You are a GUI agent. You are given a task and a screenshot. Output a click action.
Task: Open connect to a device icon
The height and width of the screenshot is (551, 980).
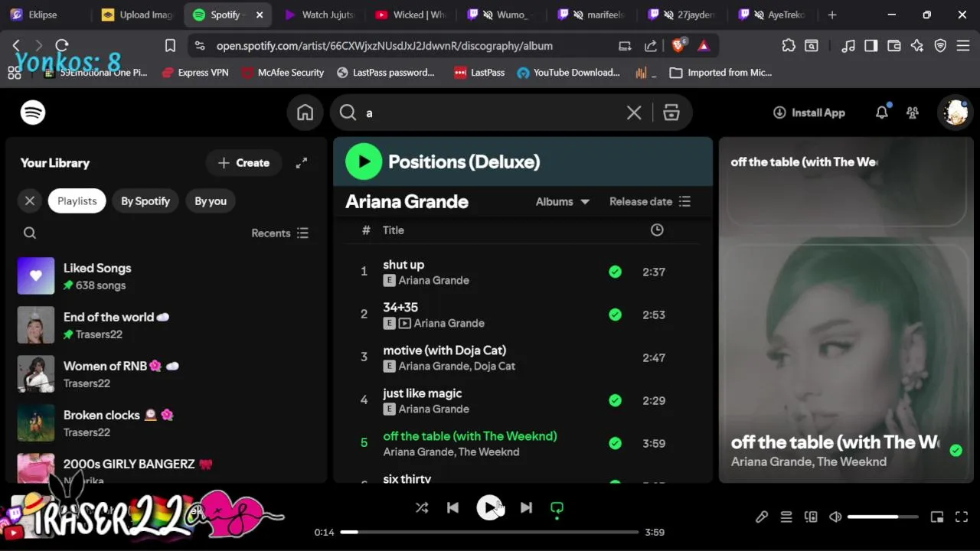(x=811, y=517)
